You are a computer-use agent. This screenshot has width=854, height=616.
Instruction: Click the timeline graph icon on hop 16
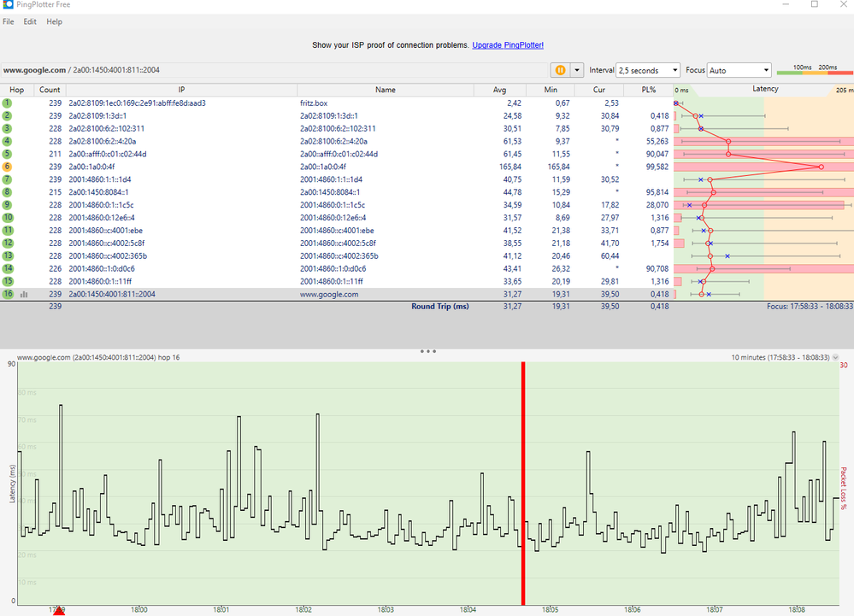[x=24, y=295]
